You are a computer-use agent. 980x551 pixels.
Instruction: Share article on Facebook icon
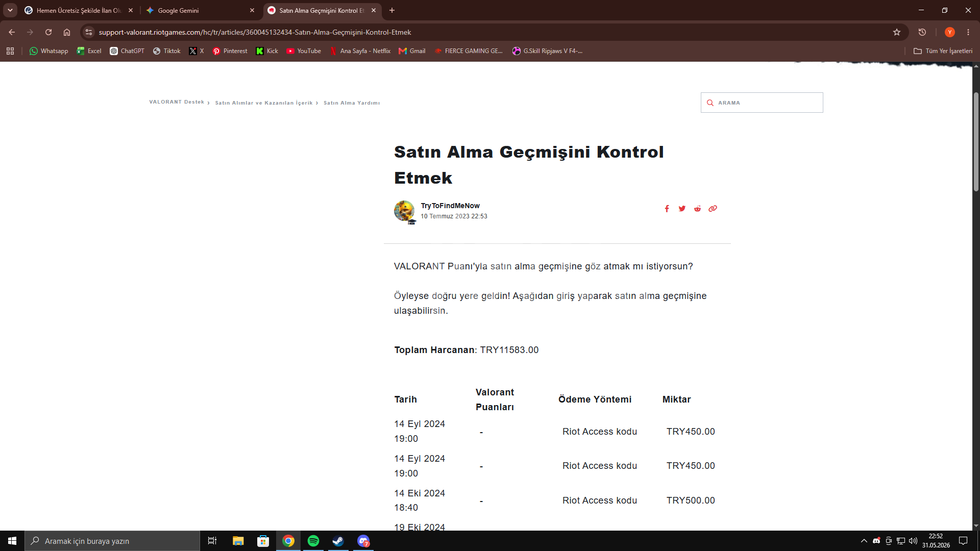pyautogui.click(x=667, y=209)
